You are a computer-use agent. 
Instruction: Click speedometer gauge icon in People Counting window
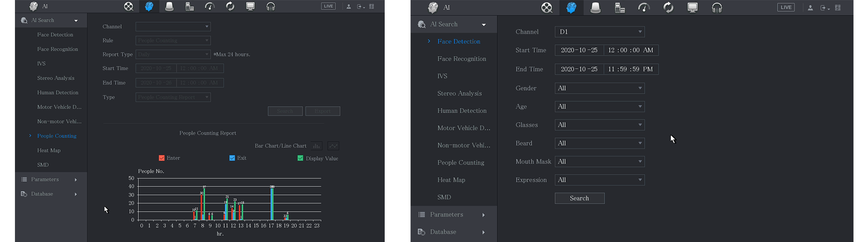[x=210, y=6]
